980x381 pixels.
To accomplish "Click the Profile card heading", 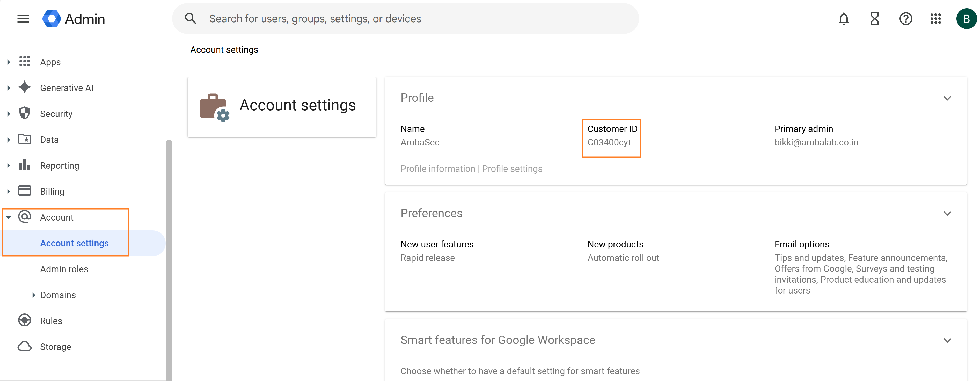I will (x=417, y=98).
